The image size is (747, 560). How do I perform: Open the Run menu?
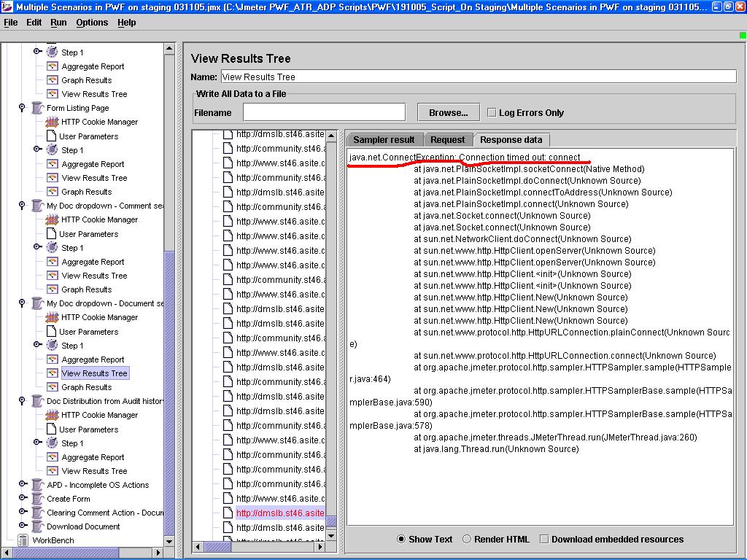point(58,23)
